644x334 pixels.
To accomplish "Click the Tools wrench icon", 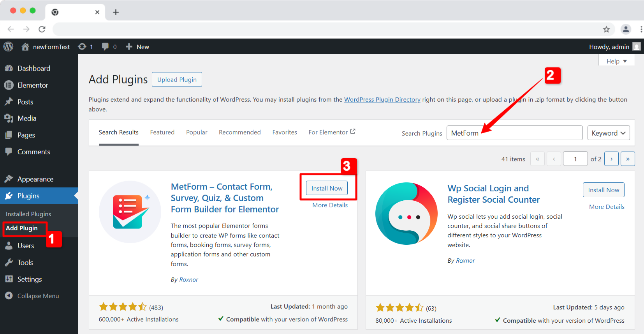I will 9,262.
